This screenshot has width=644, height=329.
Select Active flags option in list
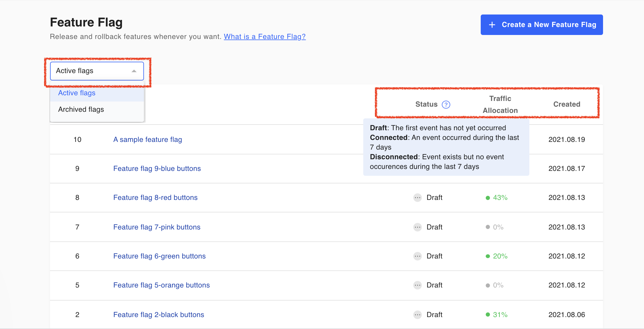coord(77,93)
